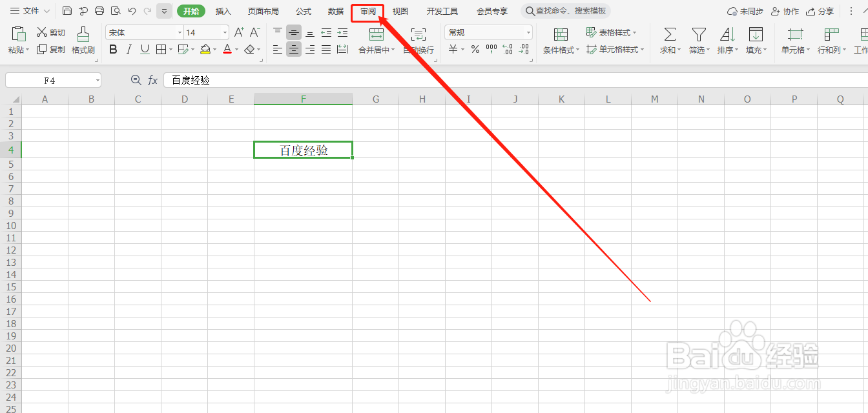Switch to the 页面布局 tab
The image size is (868, 413).
pos(263,11)
